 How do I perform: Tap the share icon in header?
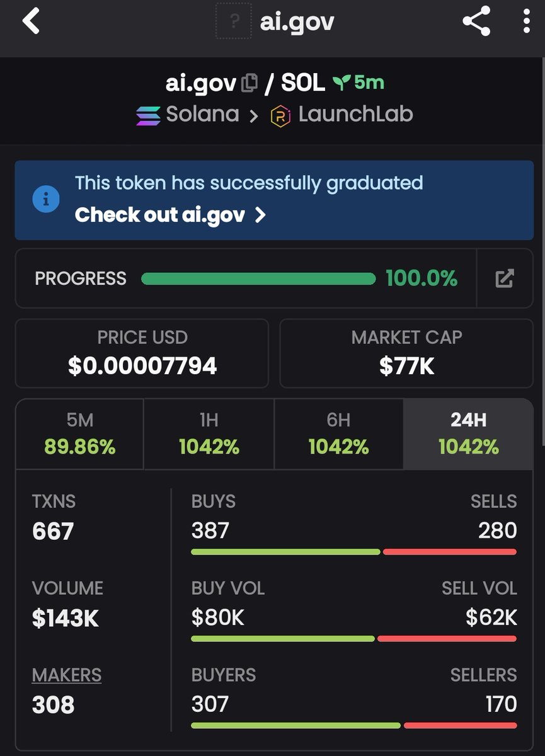coord(476,21)
